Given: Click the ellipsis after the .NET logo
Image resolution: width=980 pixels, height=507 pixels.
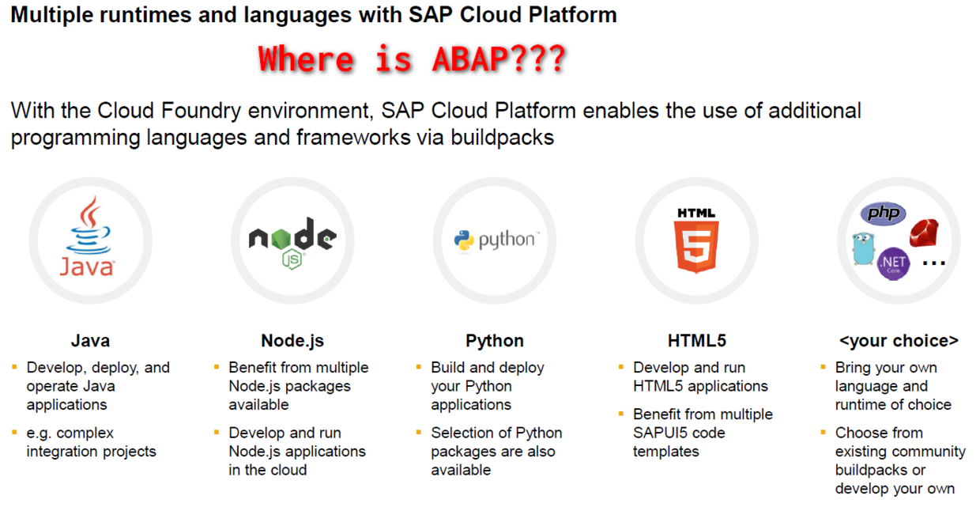Looking at the screenshot, I should [x=933, y=263].
